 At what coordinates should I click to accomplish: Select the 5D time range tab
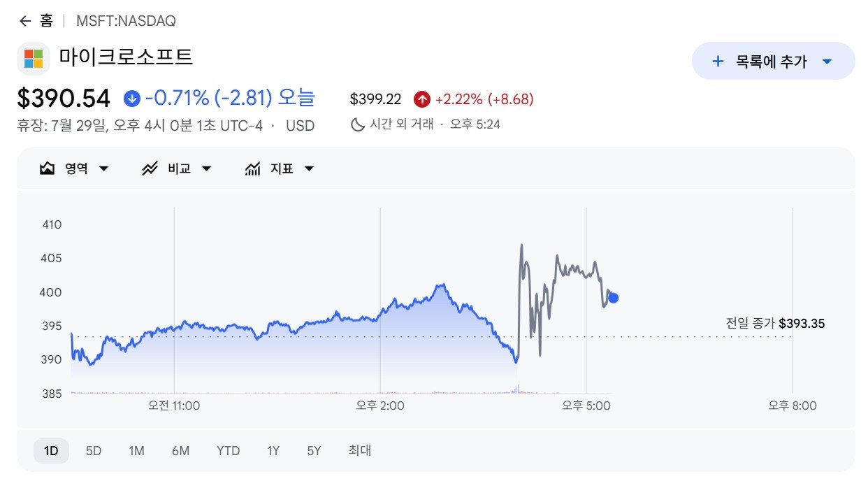pos(94,451)
